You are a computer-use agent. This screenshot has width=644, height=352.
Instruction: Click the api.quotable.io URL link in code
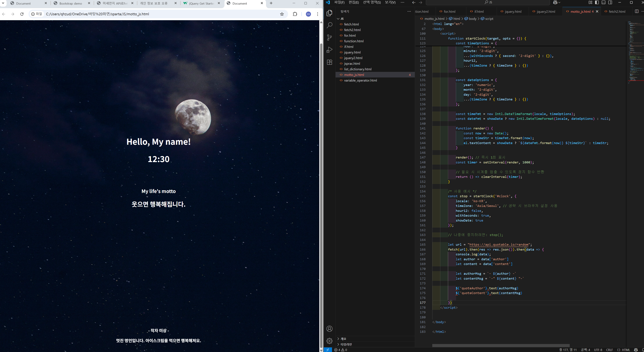point(499,245)
